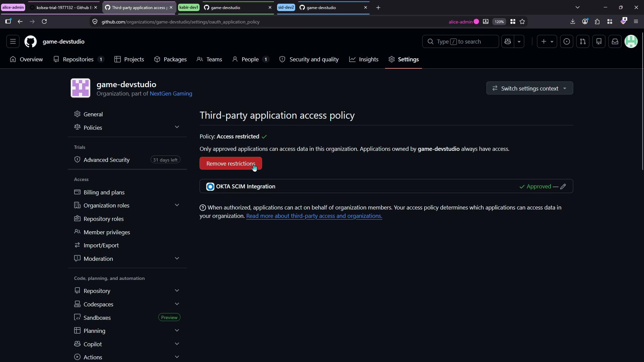Open Security and quality tab

pos(309,59)
